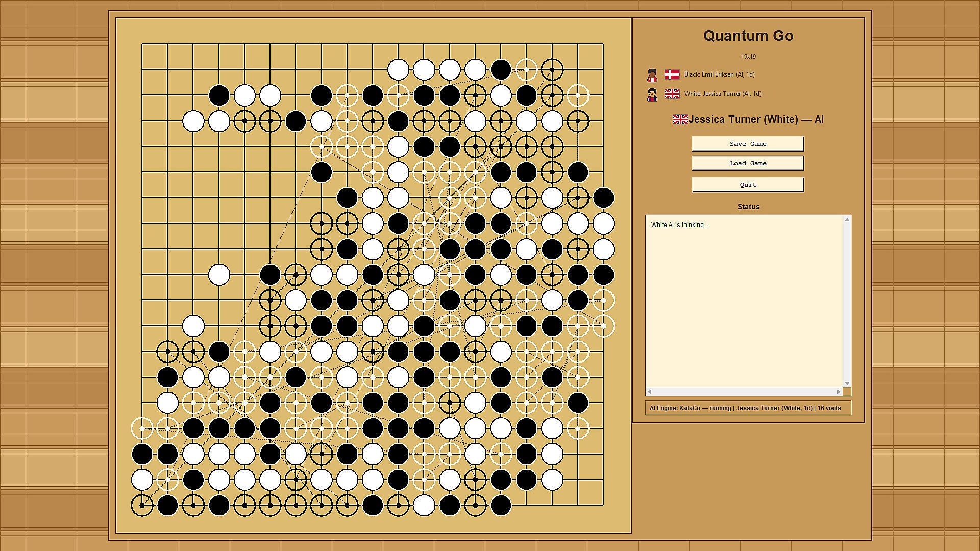Click the Status box scroll-up arrow

[847, 220]
